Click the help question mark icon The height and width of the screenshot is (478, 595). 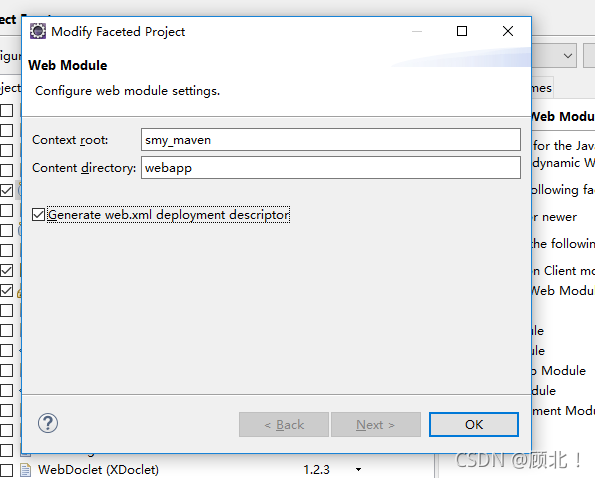point(48,423)
